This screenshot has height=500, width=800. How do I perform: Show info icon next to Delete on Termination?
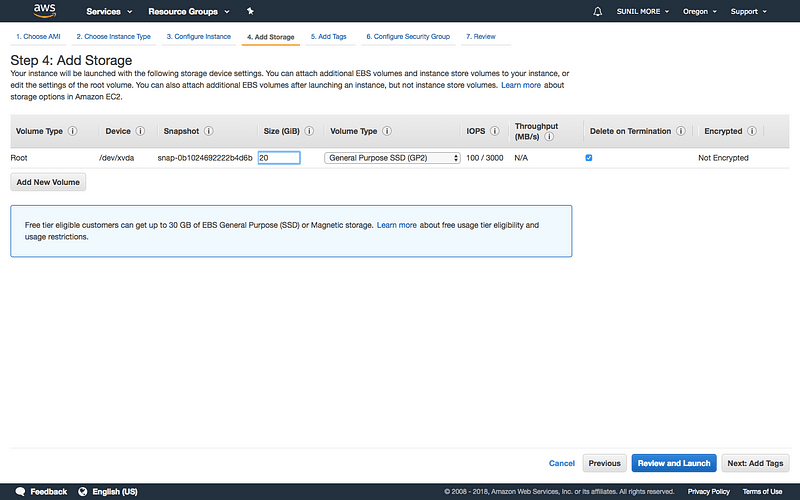[681, 131]
